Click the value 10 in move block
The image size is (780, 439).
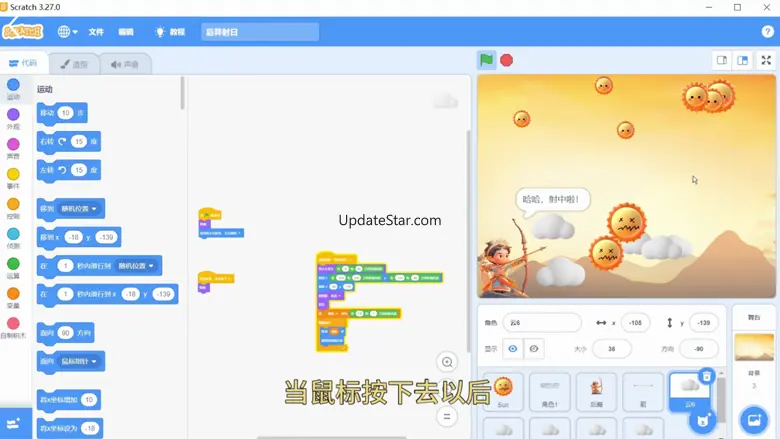[65, 113]
